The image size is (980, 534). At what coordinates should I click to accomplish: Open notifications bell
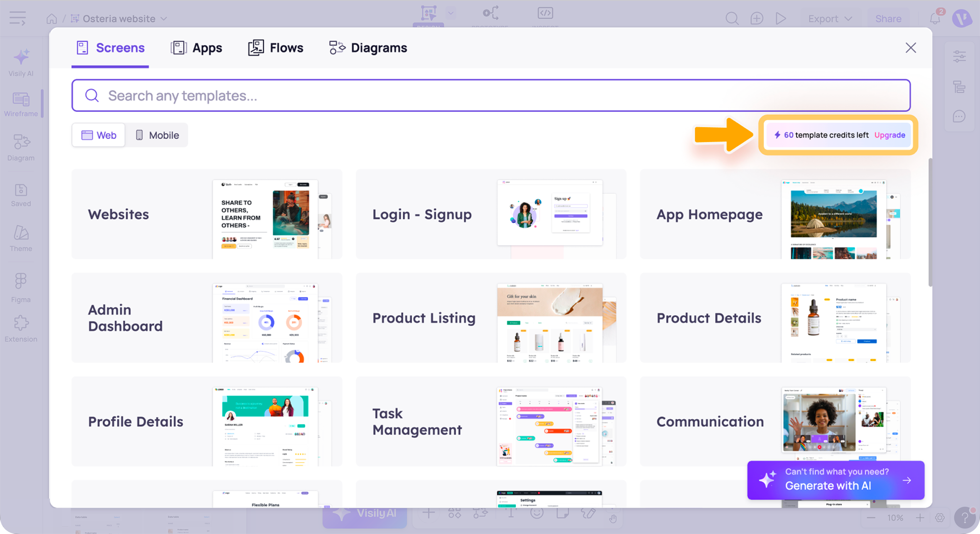pos(935,19)
